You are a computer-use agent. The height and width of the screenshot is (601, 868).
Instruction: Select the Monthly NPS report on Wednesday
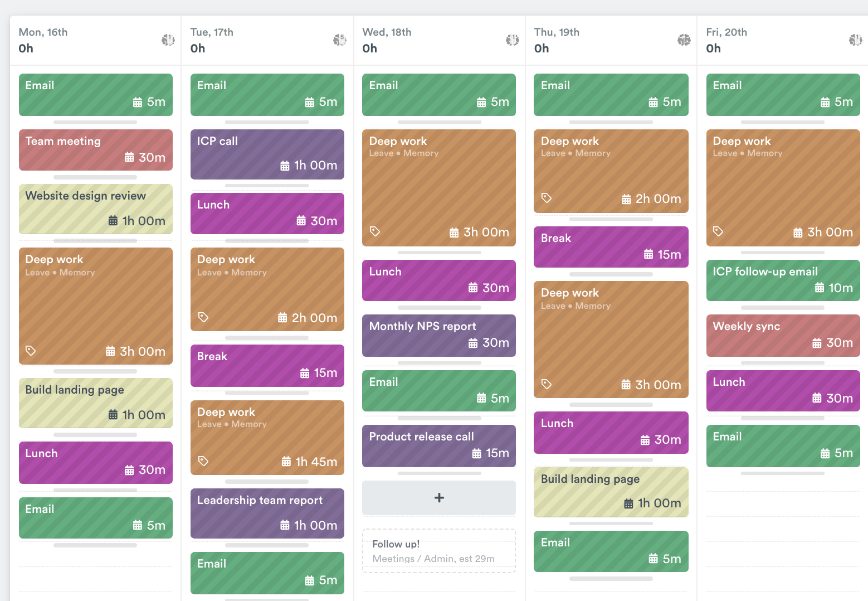point(438,335)
